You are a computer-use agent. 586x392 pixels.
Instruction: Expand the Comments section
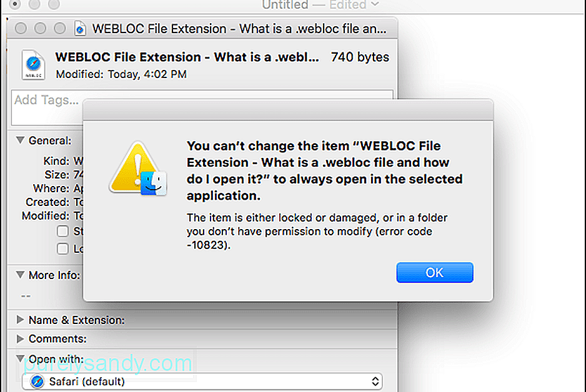[20, 338]
